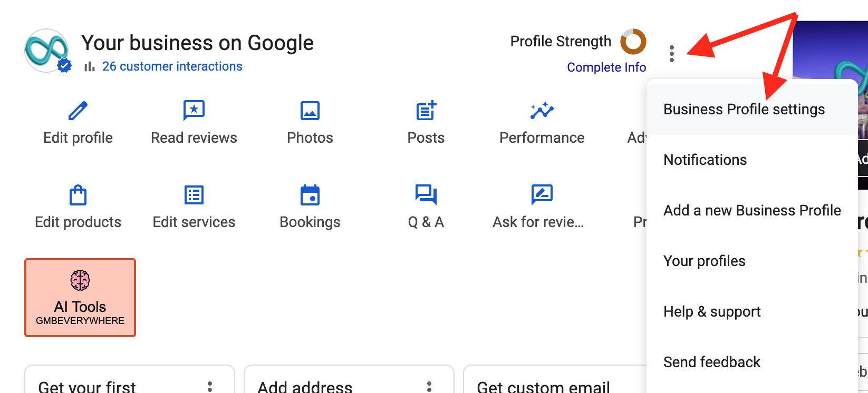
Task: Open the Performance chart icon
Action: [542, 111]
